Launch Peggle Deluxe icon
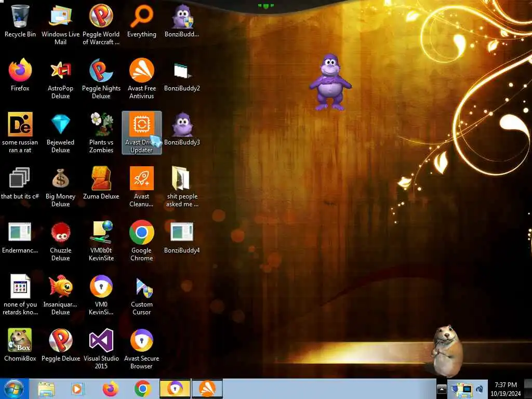 60,345
